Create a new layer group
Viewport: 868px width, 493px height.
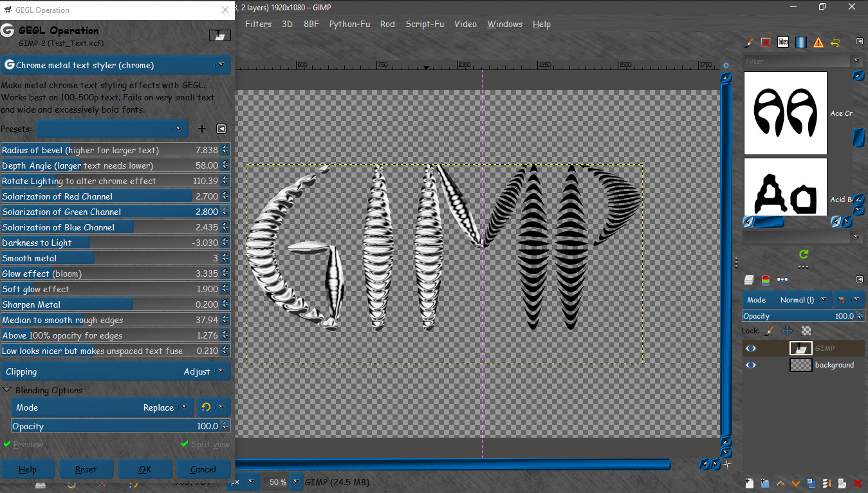765,483
